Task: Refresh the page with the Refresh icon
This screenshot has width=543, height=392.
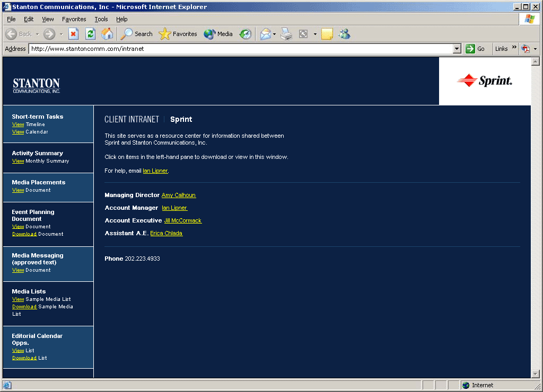Action: pos(90,34)
